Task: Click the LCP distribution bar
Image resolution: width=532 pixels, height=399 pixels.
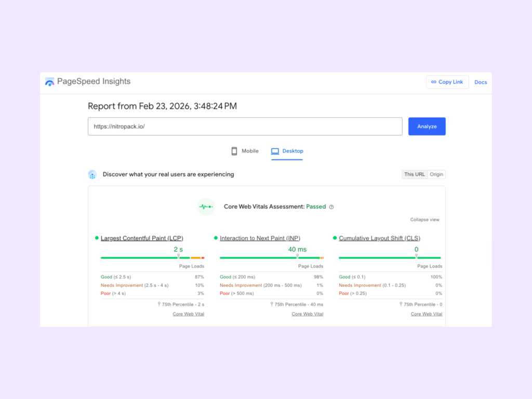Action: (152, 258)
